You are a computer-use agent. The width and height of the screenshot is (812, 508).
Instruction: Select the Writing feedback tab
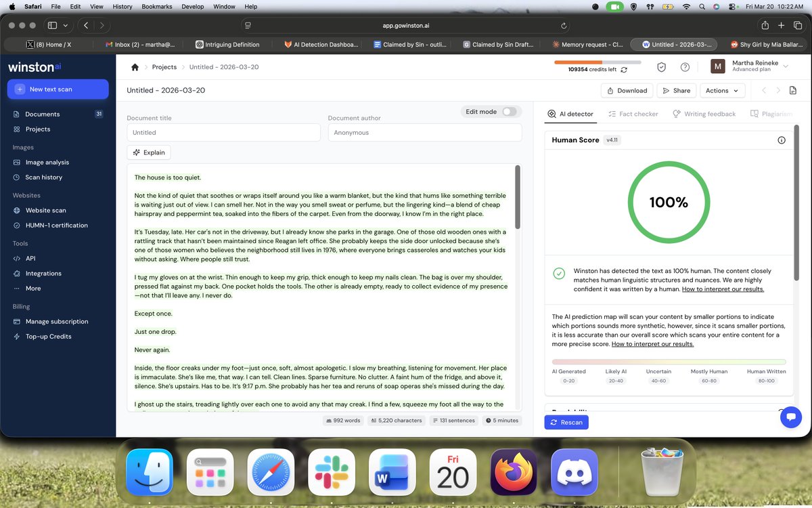pyautogui.click(x=704, y=114)
